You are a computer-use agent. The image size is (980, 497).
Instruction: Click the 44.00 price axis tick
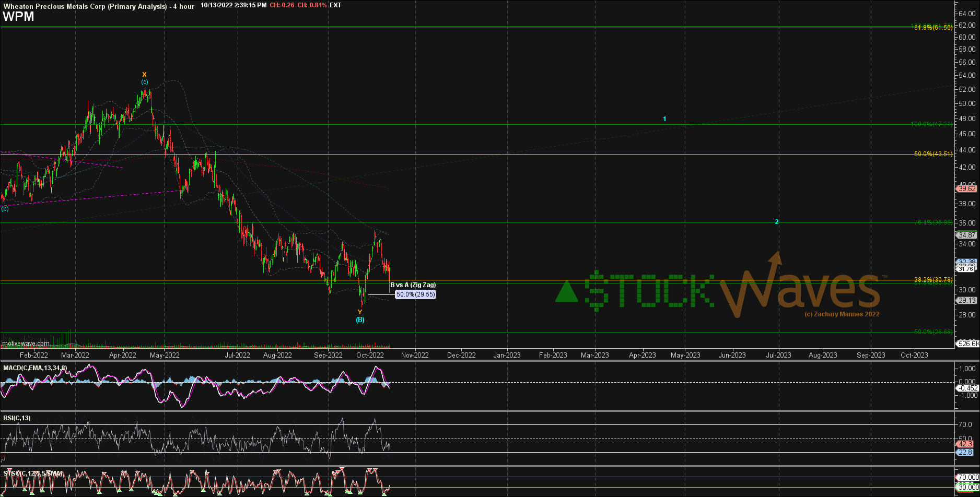click(x=967, y=150)
